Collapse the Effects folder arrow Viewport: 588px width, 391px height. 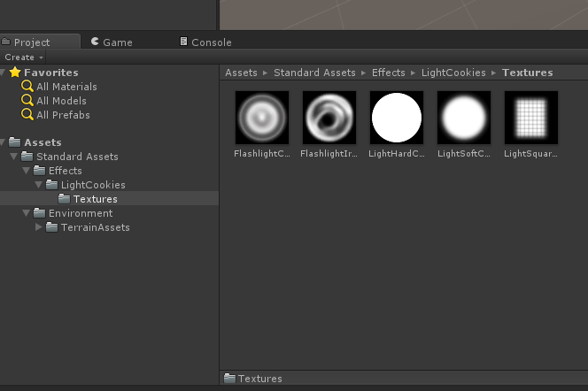pyautogui.click(x=26, y=171)
